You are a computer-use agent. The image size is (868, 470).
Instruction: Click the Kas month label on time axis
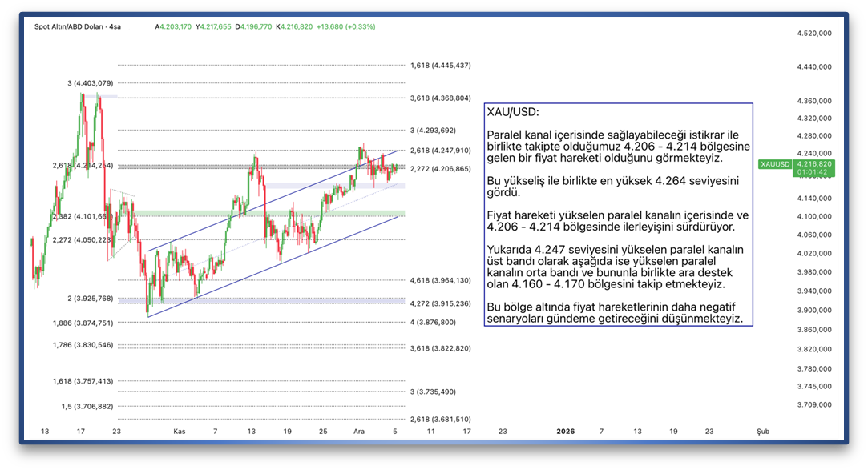click(180, 431)
